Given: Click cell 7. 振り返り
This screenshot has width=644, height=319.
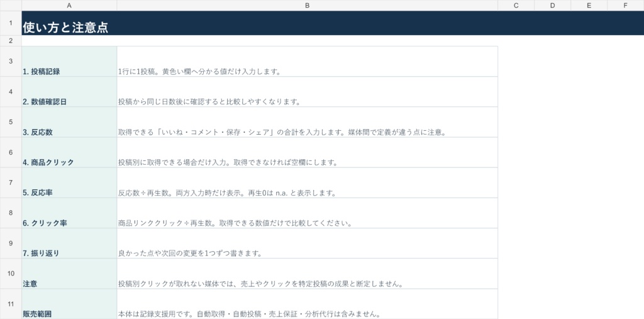Looking at the screenshot, I should click(69, 243).
